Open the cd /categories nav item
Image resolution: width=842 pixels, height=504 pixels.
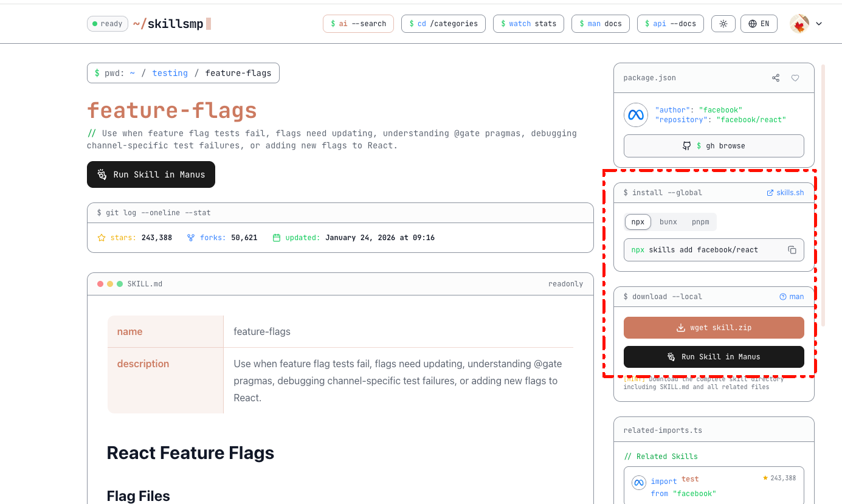[443, 24]
